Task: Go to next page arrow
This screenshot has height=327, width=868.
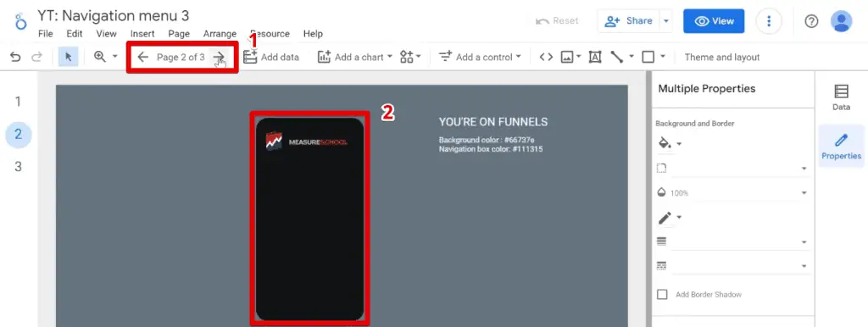Action: coord(220,57)
